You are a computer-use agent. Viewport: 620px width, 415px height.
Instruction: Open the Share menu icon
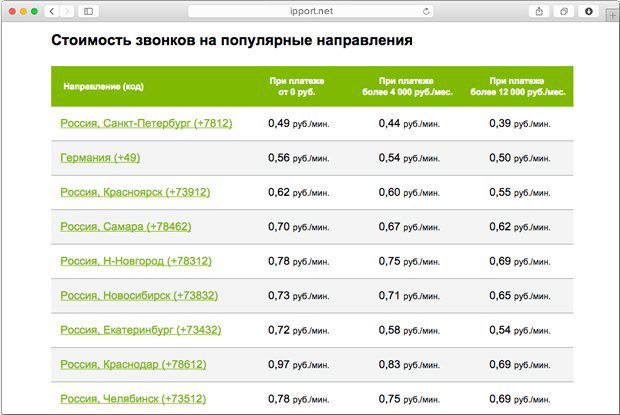pyautogui.click(x=539, y=11)
